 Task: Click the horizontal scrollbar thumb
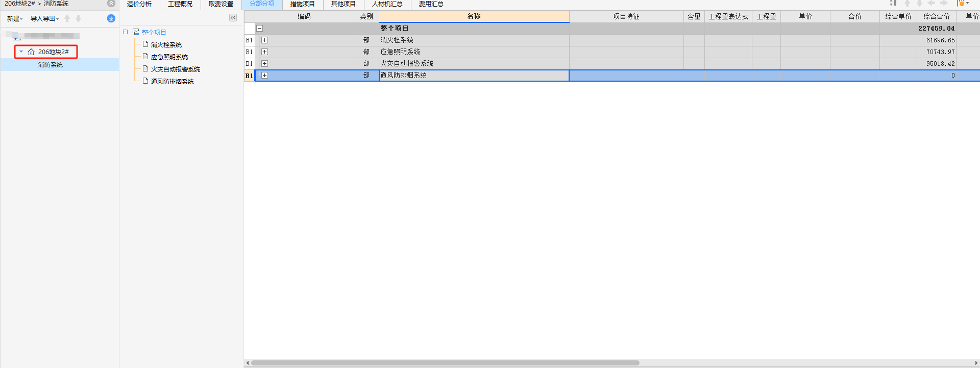click(x=445, y=363)
